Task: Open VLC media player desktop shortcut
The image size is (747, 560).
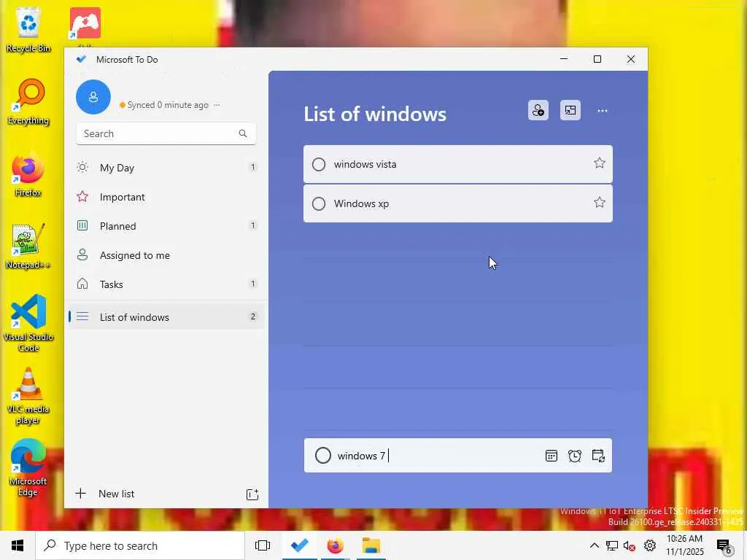Action: pos(28,395)
